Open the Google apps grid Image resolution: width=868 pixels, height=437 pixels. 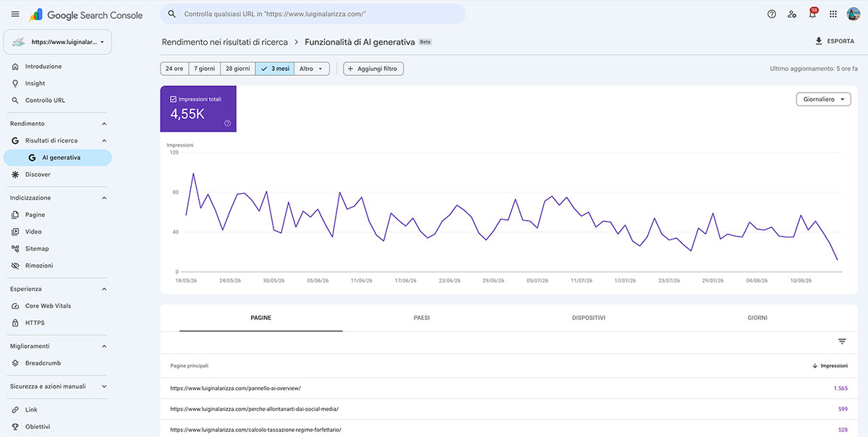pyautogui.click(x=833, y=14)
